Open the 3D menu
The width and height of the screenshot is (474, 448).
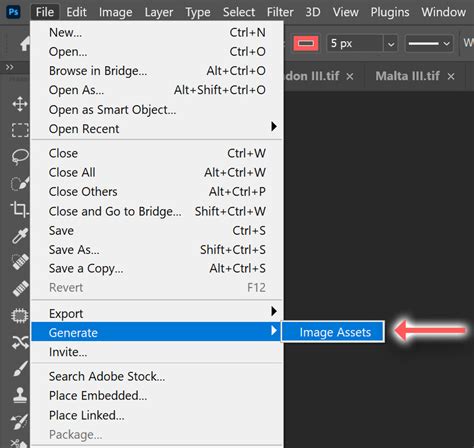coord(313,12)
